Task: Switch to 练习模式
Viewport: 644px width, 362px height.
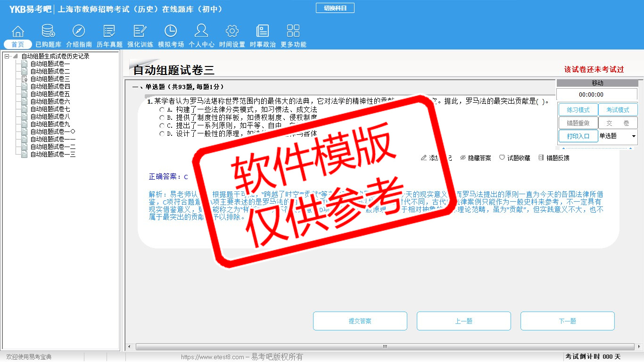Action: tap(578, 110)
